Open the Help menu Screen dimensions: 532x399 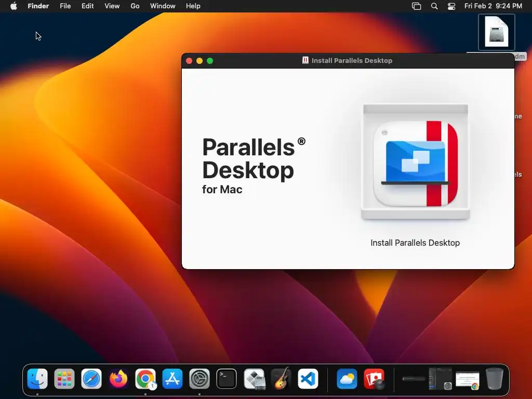coord(193,6)
